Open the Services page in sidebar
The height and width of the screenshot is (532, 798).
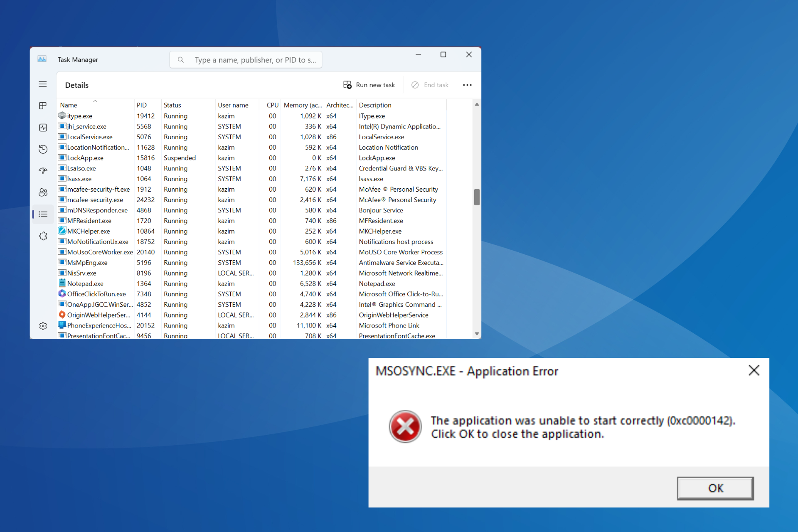(43, 236)
